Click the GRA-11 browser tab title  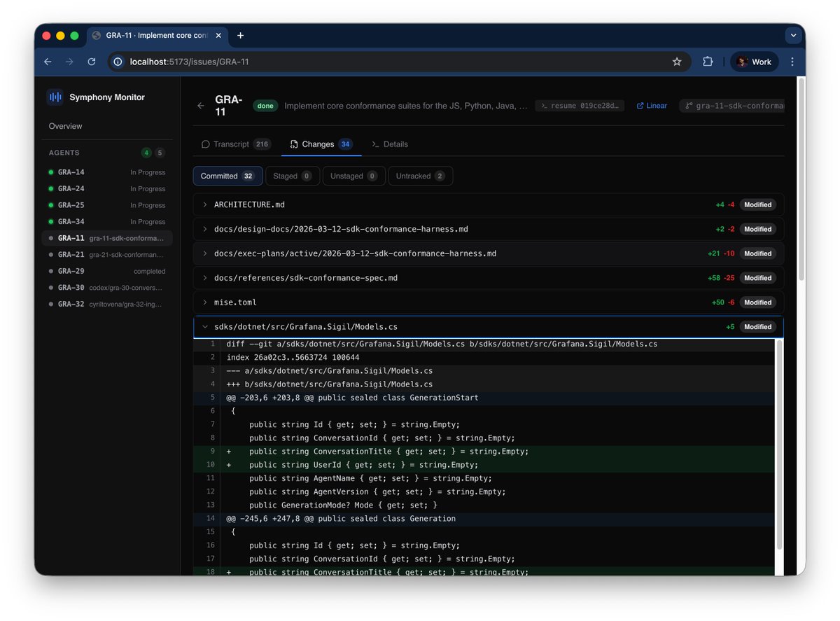pyautogui.click(x=157, y=35)
